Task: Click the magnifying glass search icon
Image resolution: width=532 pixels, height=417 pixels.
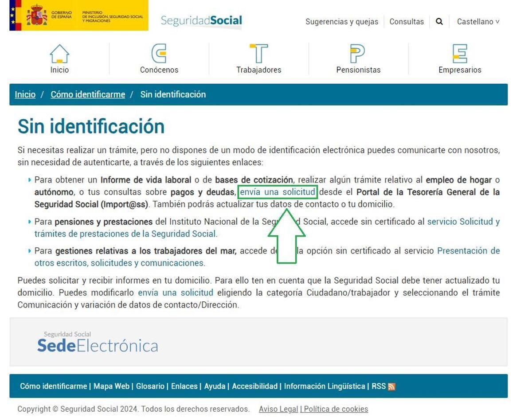Action: pyautogui.click(x=439, y=21)
